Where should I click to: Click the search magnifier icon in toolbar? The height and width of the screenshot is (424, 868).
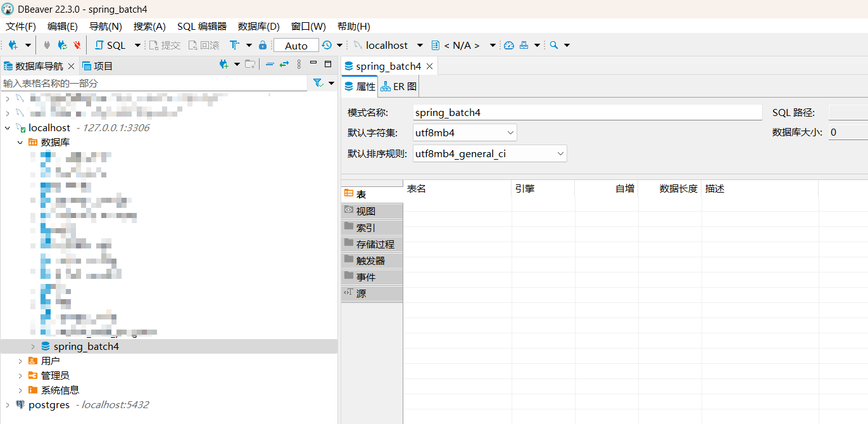[x=554, y=46]
